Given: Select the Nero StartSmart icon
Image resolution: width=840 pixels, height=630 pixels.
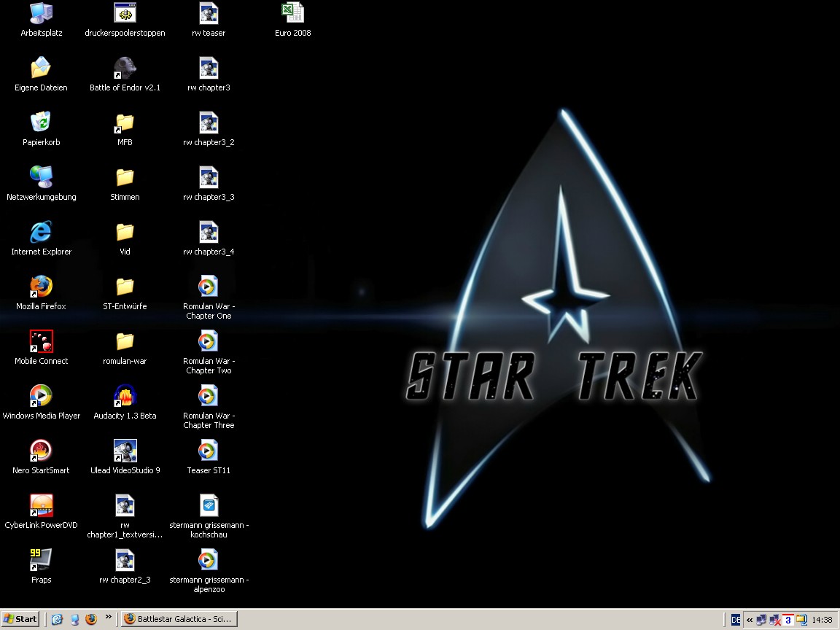Looking at the screenshot, I should [42, 451].
